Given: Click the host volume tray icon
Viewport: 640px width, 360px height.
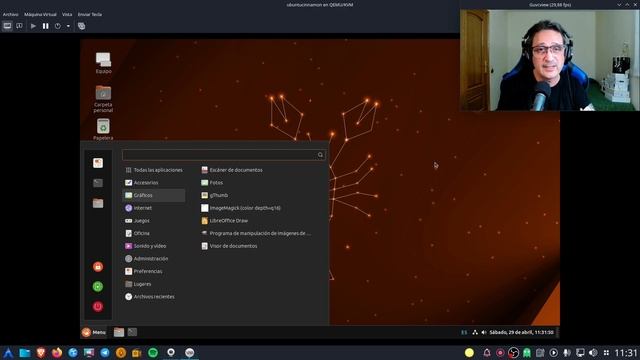Looking at the screenshot, I should (x=593, y=353).
